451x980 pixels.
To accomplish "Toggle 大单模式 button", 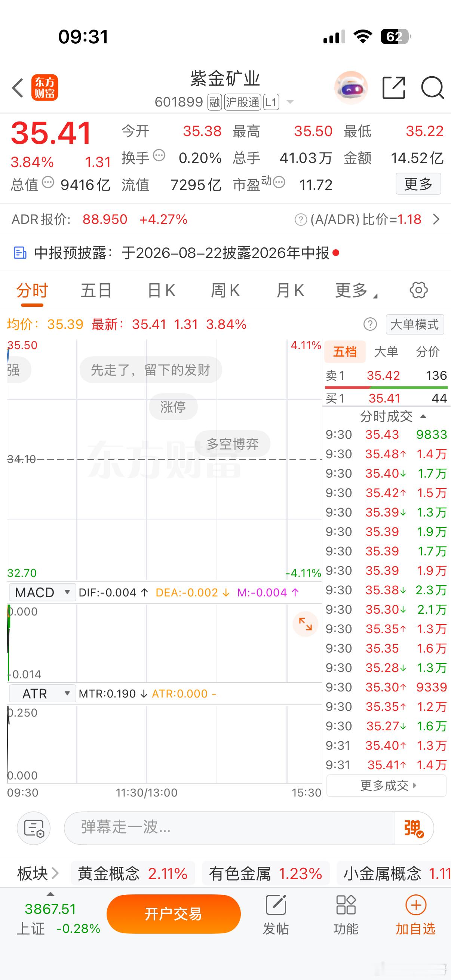I will tap(414, 324).
